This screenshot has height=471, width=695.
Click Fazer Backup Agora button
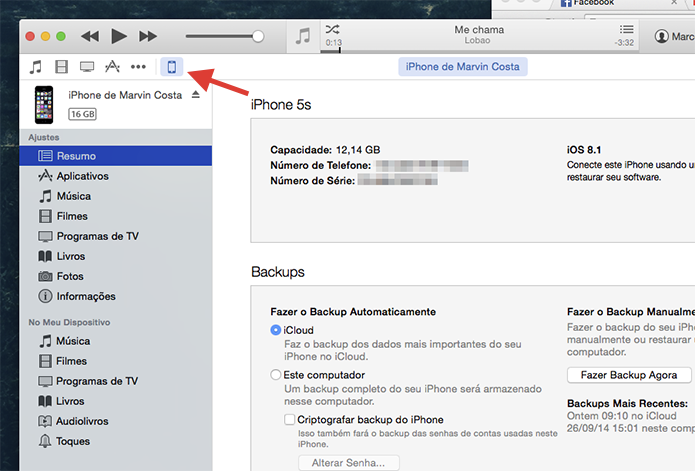point(629,375)
